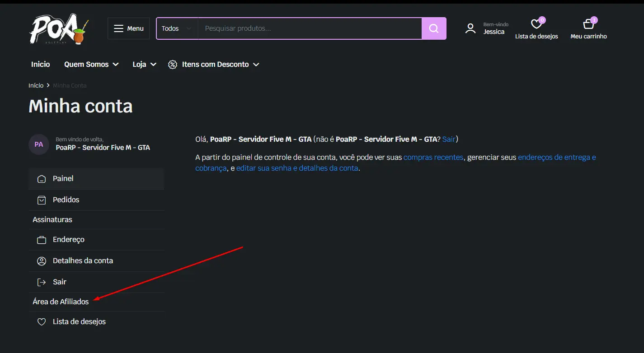Open the wishlist heart icon in header

[x=536, y=24]
